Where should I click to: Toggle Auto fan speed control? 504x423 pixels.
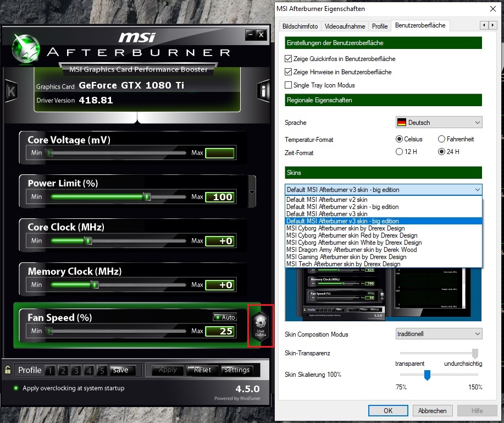pos(225,317)
